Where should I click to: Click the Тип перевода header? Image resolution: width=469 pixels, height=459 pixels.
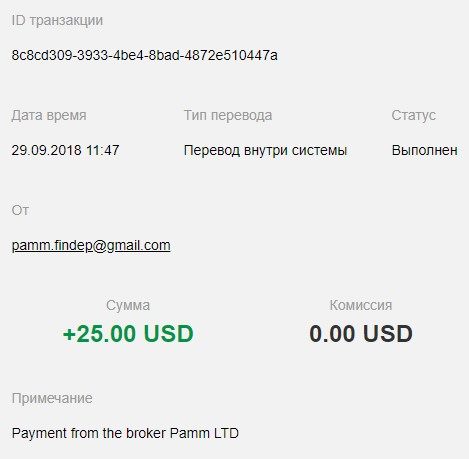228,116
